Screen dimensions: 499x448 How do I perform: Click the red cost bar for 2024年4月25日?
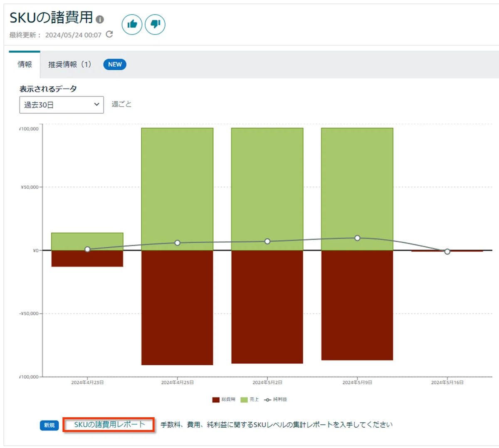tap(177, 308)
